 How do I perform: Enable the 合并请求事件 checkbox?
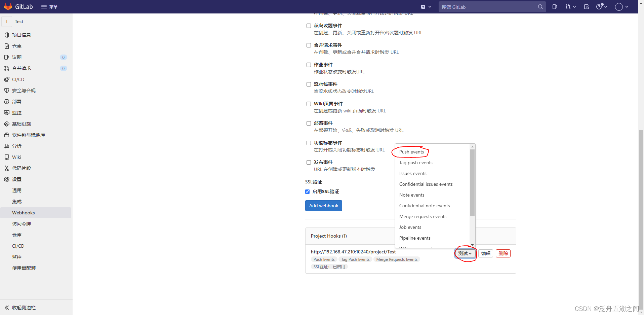[309, 45]
